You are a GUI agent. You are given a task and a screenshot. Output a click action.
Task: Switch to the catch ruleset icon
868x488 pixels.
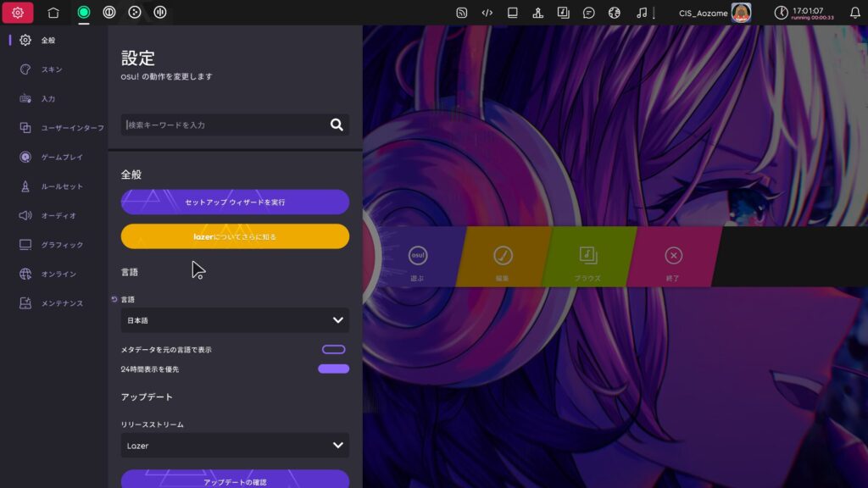coord(135,12)
